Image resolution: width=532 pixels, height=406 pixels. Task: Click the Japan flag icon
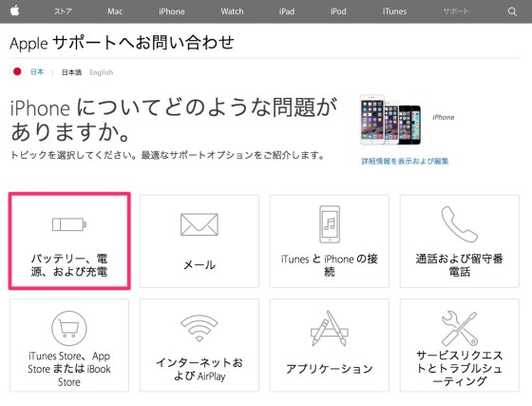[x=17, y=71]
